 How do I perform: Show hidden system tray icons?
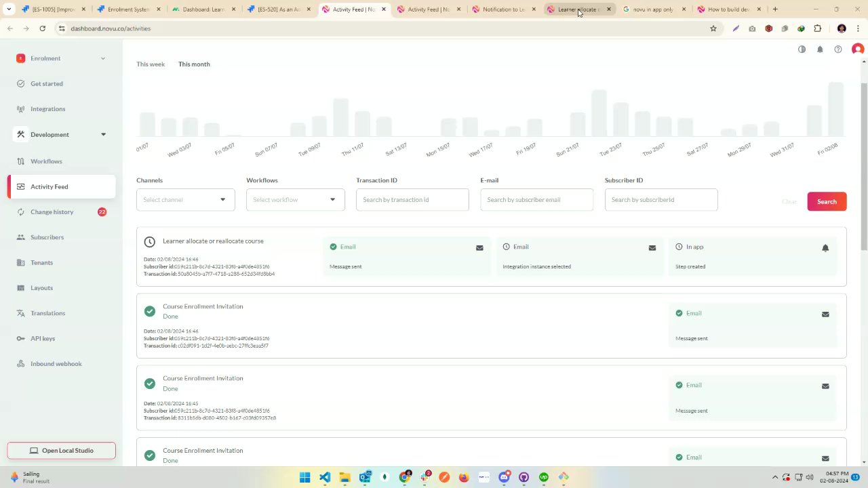point(774,477)
